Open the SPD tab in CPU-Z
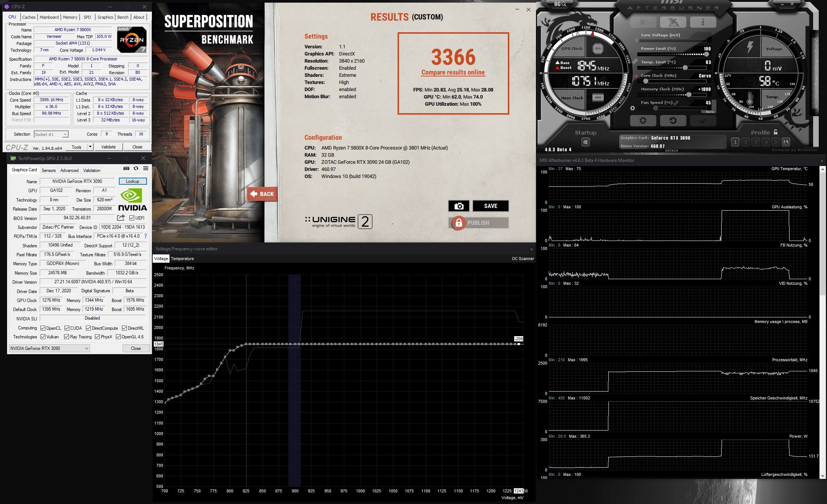The width and height of the screenshot is (827, 504). (x=87, y=17)
